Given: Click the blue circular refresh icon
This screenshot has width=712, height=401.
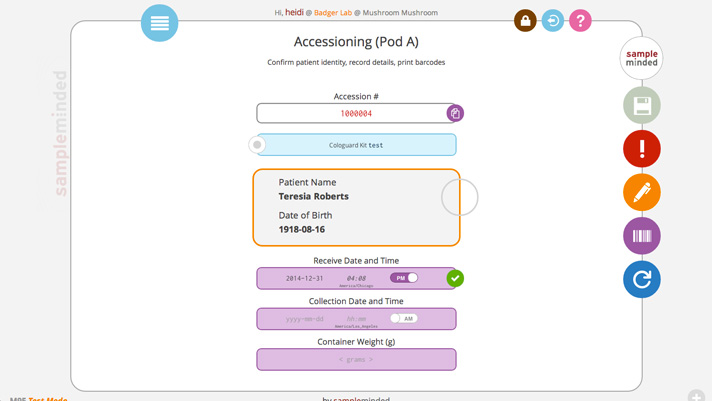Looking at the screenshot, I should [x=642, y=280].
